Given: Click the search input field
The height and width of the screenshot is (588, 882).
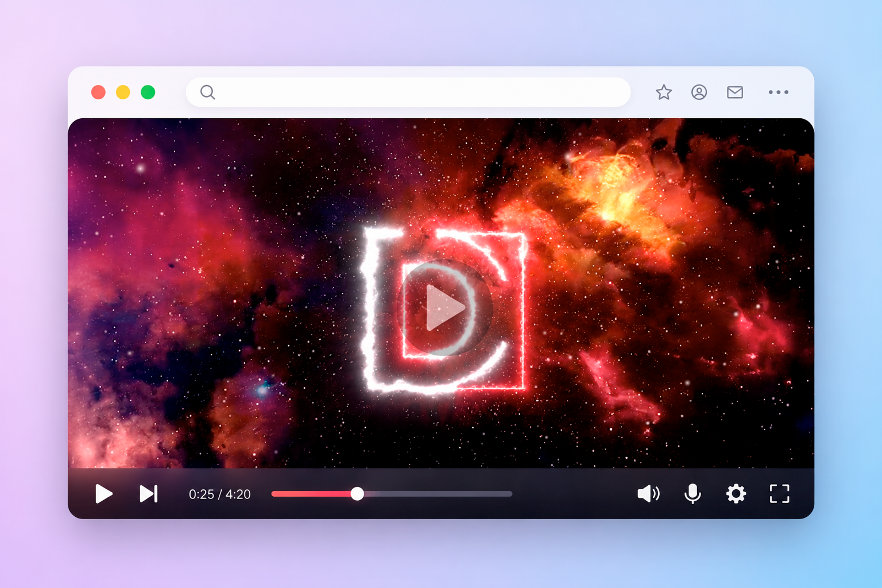Looking at the screenshot, I should point(408,92).
